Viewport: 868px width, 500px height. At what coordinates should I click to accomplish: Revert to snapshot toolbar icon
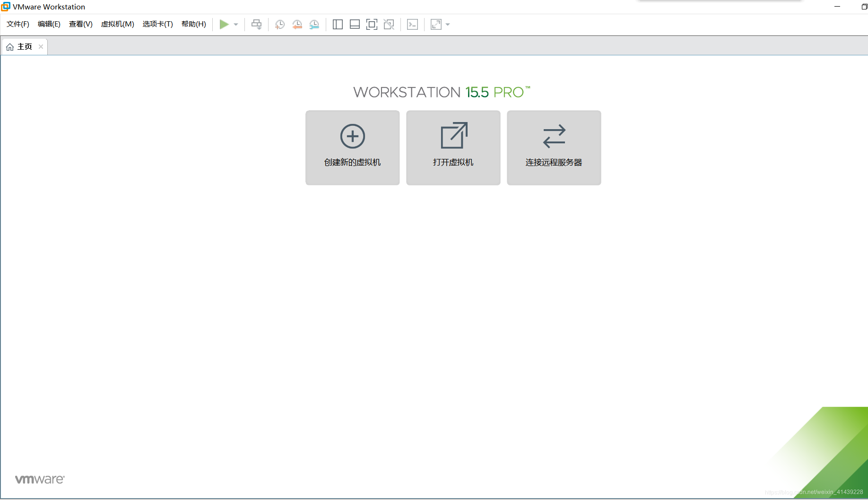coord(297,24)
